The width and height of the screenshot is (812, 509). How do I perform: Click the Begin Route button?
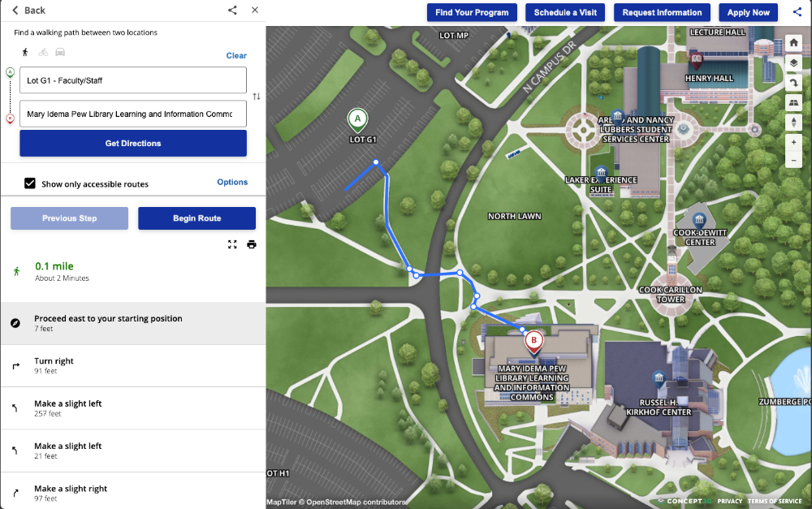click(x=197, y=218)
